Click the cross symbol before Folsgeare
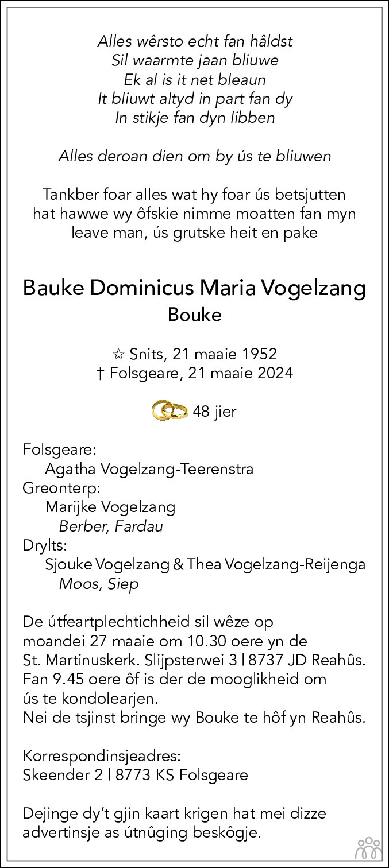Image resolution: width=389 pixels, height=868 pixels. coord(100,374)
